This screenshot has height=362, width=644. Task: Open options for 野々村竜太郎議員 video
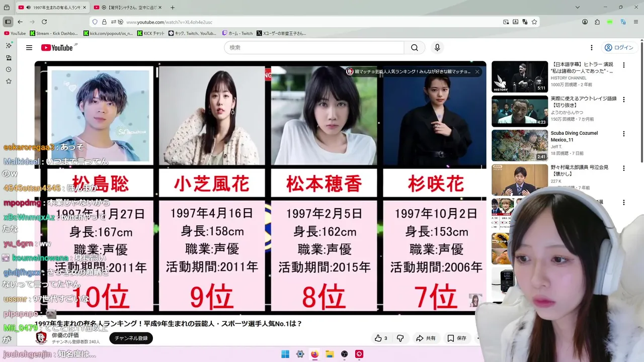pos(624,168)
